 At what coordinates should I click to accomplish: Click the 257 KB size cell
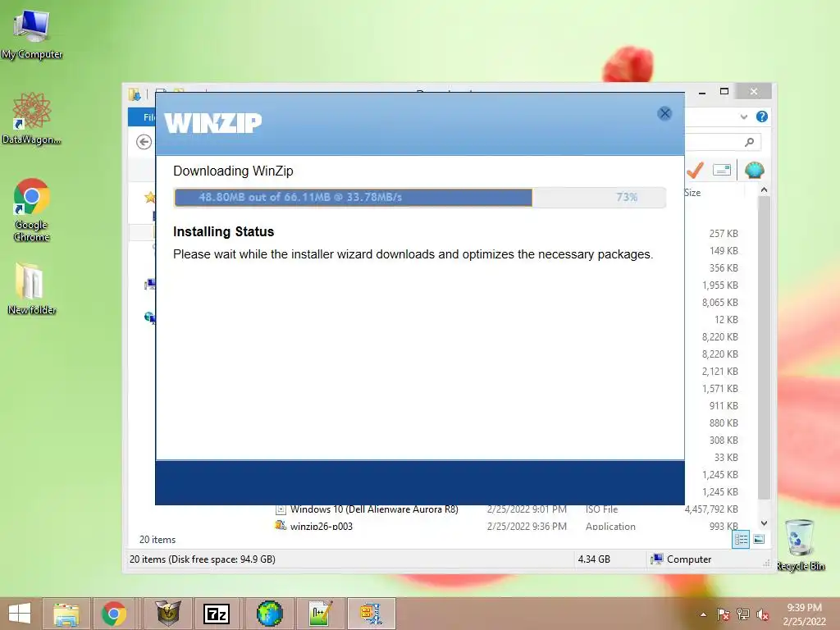[724, 234]
